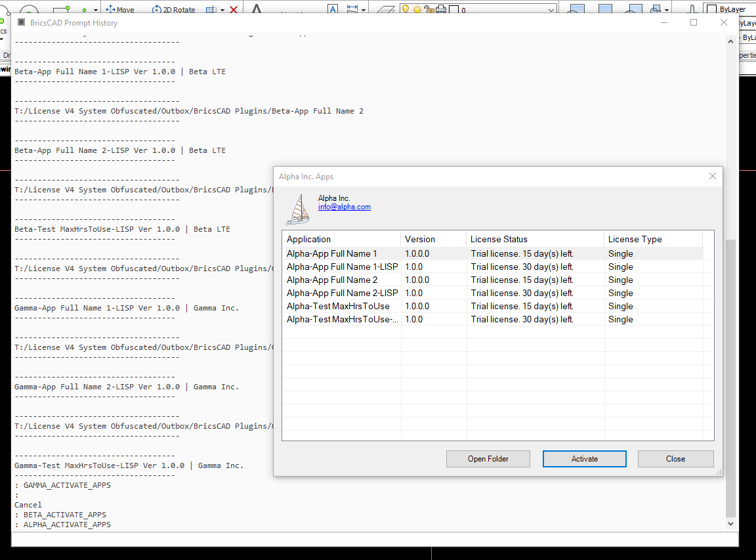Click the command input field at the bottom

[x=375, y=539]
